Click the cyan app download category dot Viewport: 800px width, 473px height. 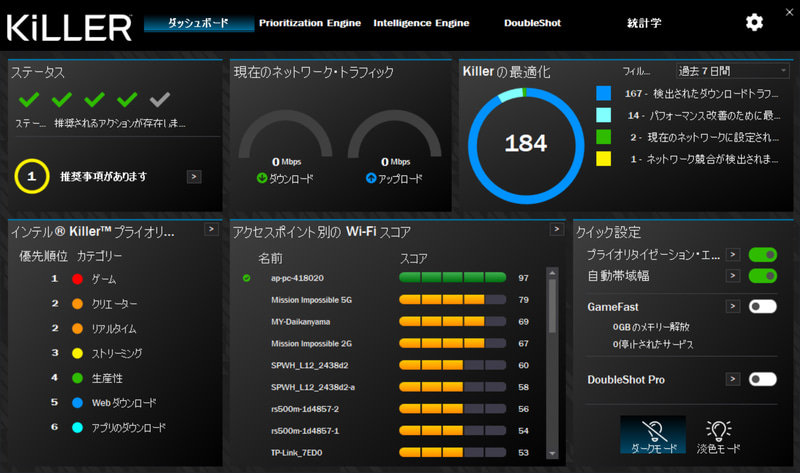tap(78, 427)
